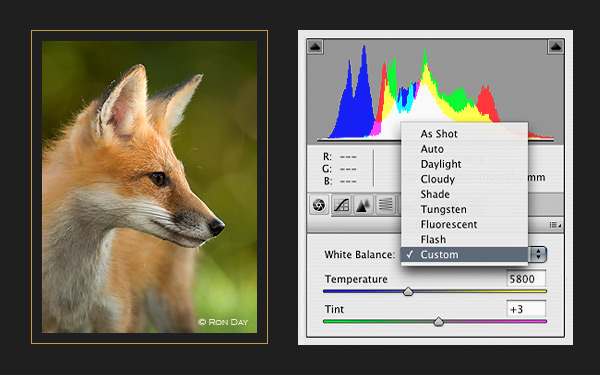Toggle the highlight clipping warning triangle
Viewport: 600px width, 375px height.
[x=556, y=47]
